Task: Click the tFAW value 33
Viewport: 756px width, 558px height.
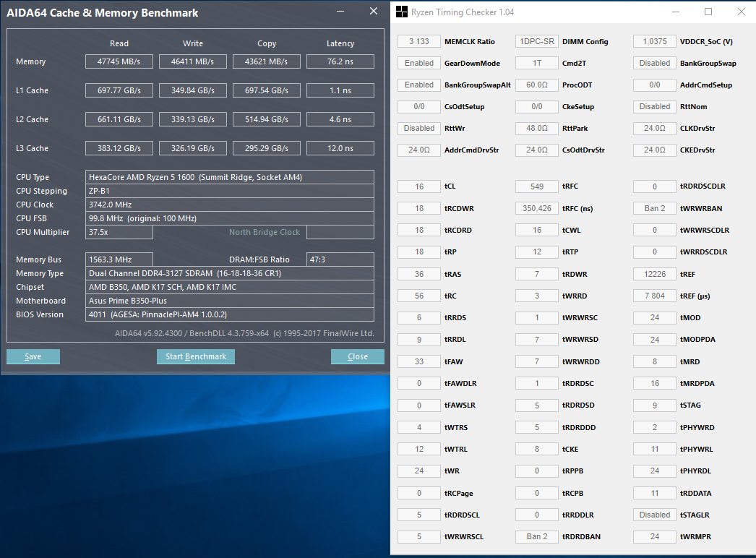Action: (419, 361)
